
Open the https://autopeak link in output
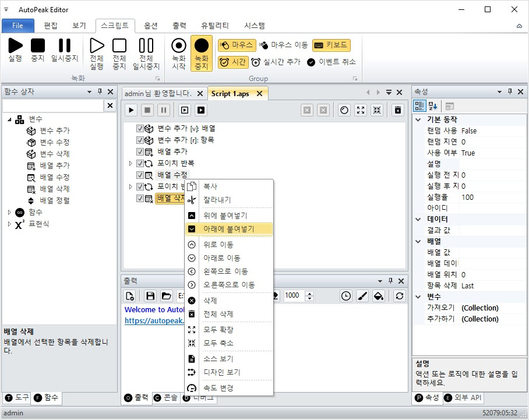[154, 320]
